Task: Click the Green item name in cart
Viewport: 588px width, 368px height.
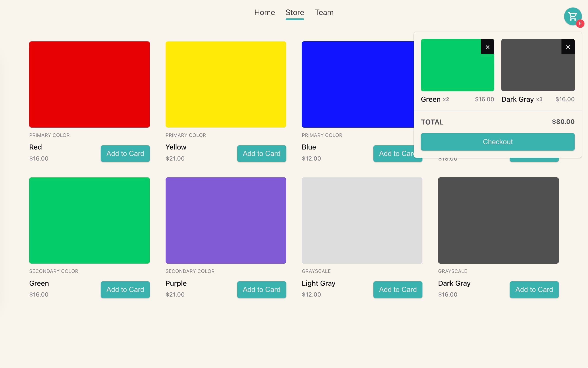Action: tap(431, 99)
